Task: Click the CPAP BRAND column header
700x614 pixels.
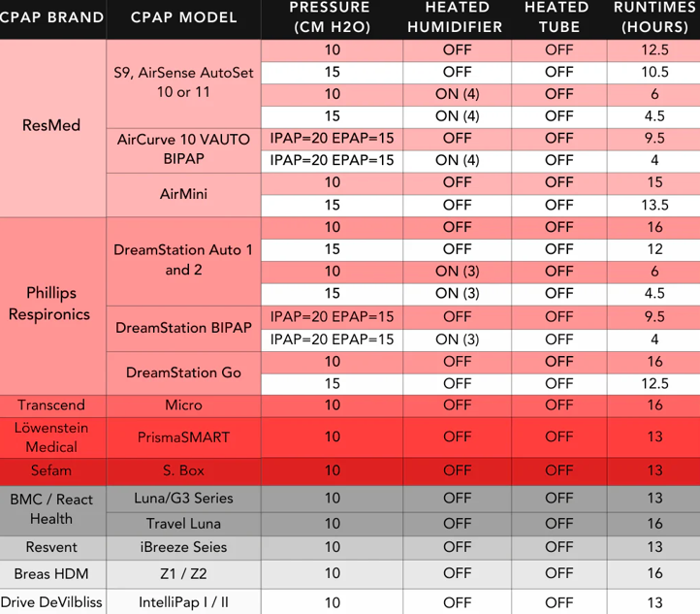Action: (51, 18)
